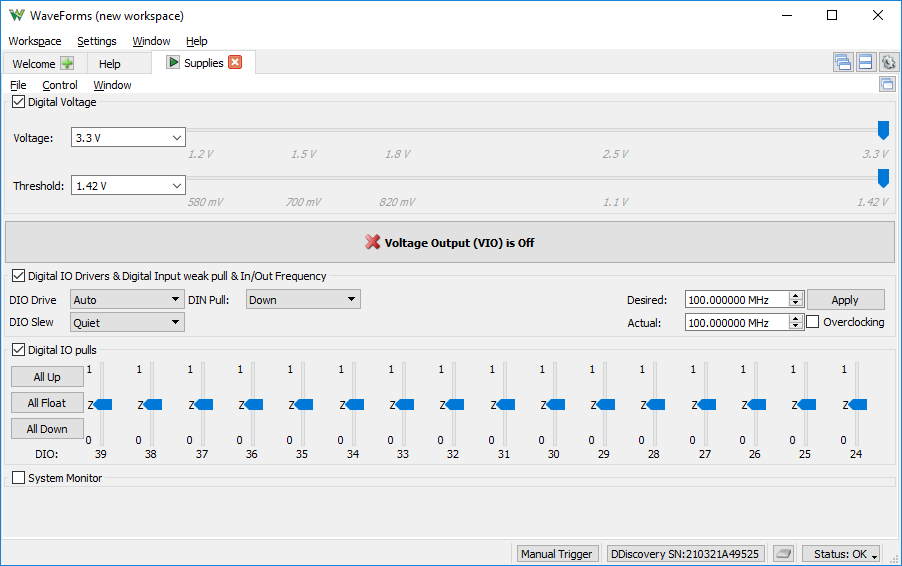Click the Voltage Output (VIO) is Off bar
Image resolution: width=902 pixels, height=566 pixels.
450,242
